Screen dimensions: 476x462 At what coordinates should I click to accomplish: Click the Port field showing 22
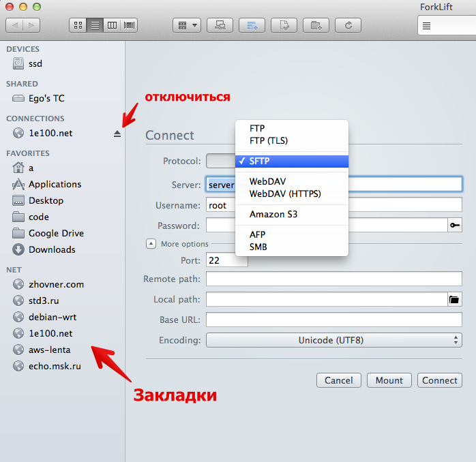[227, 260]
